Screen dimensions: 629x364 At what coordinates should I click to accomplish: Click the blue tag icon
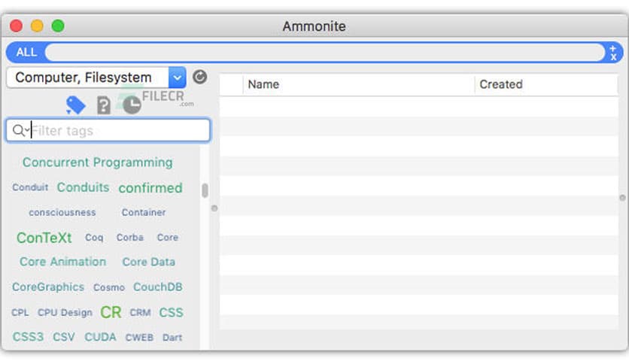75,105
